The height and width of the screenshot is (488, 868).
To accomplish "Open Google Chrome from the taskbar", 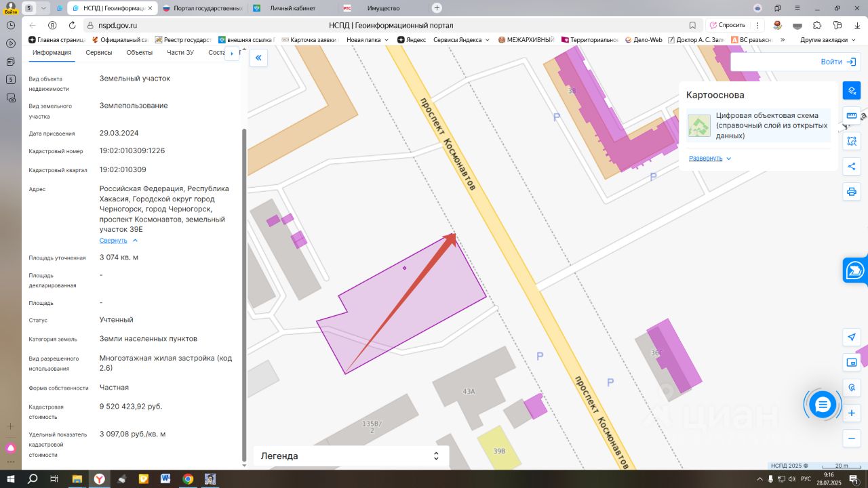I will 188,479.
